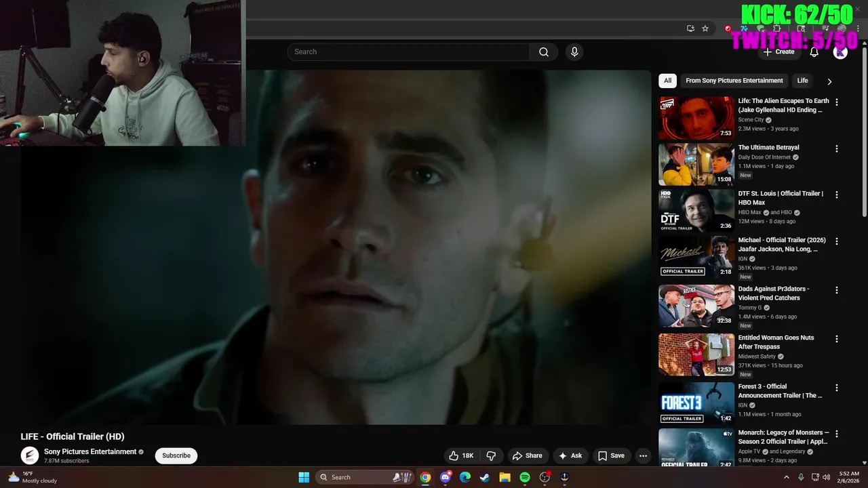The width and height of the screenshot is (868, 488).
Task: Click the Share button
Action: click(527, 456)
